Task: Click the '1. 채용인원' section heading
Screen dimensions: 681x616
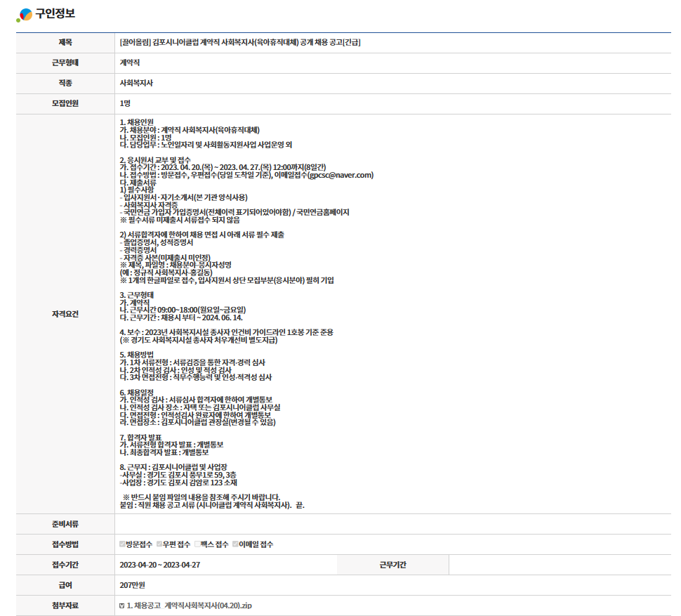Action: [136, 122]
